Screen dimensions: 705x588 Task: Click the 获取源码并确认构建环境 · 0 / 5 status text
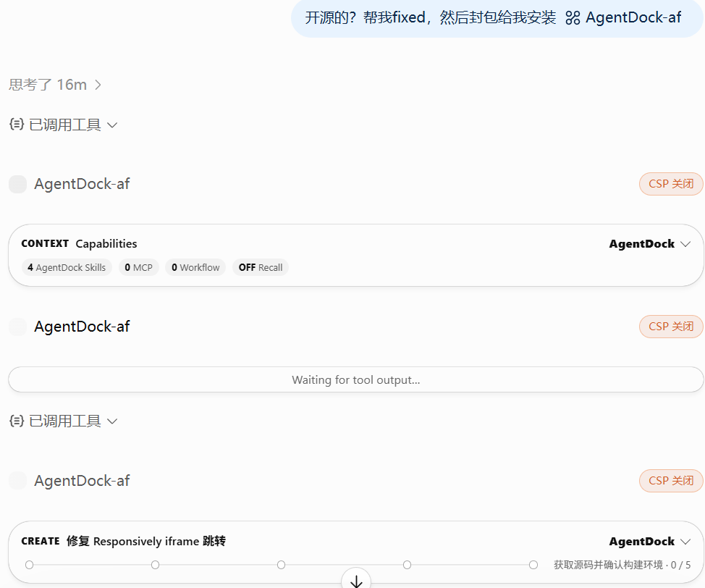point(622,565)
